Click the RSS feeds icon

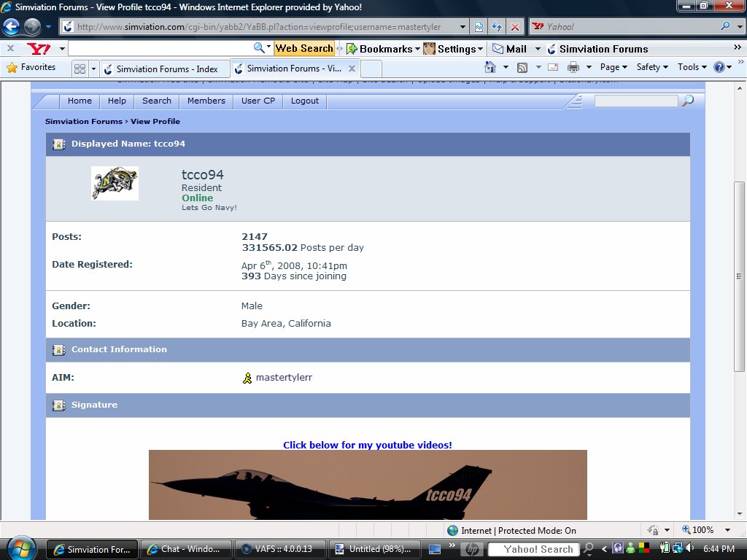(x=522, y=68)
